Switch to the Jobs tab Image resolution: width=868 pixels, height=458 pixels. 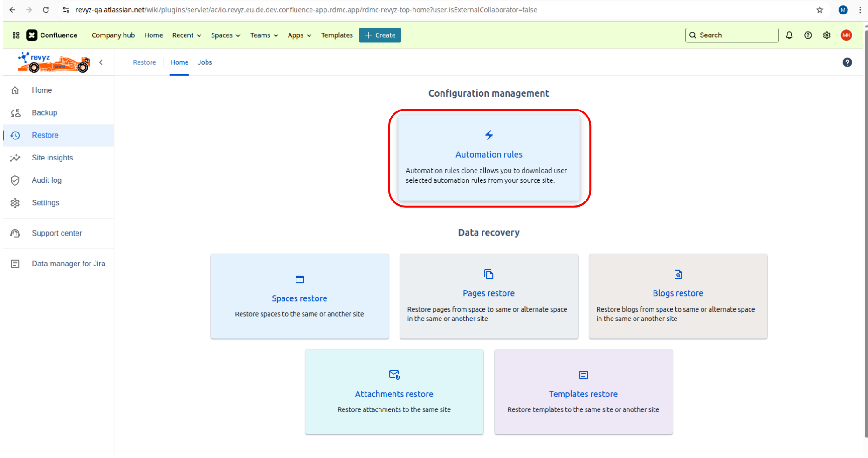coord(205,62)
